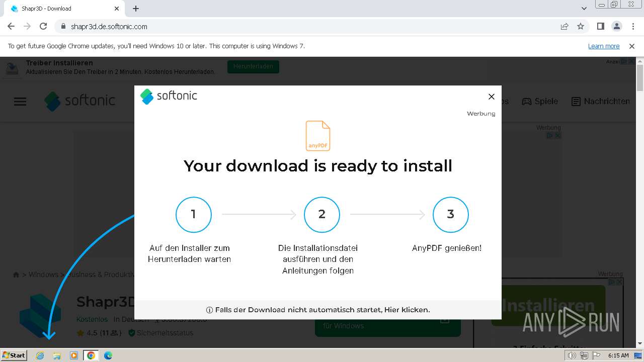Open the Softonic hamburger menu
The width and height of the screenshot is (644, 362).
[20, 102]
